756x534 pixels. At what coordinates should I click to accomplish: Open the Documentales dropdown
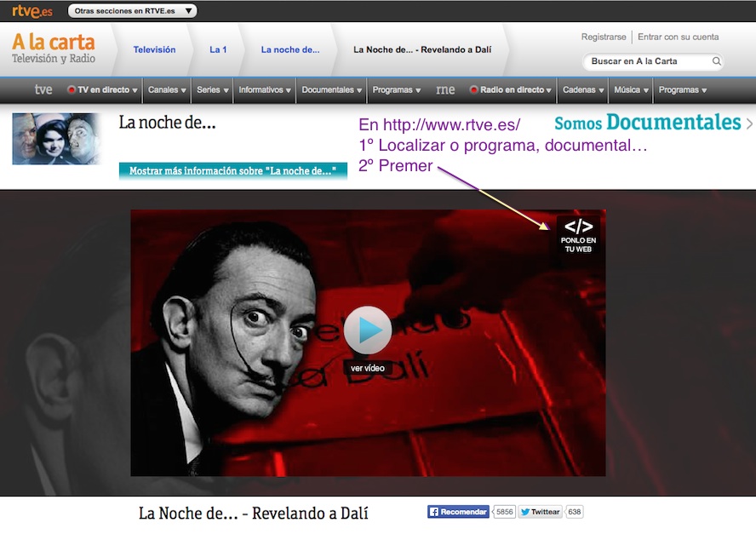(331, 89)
